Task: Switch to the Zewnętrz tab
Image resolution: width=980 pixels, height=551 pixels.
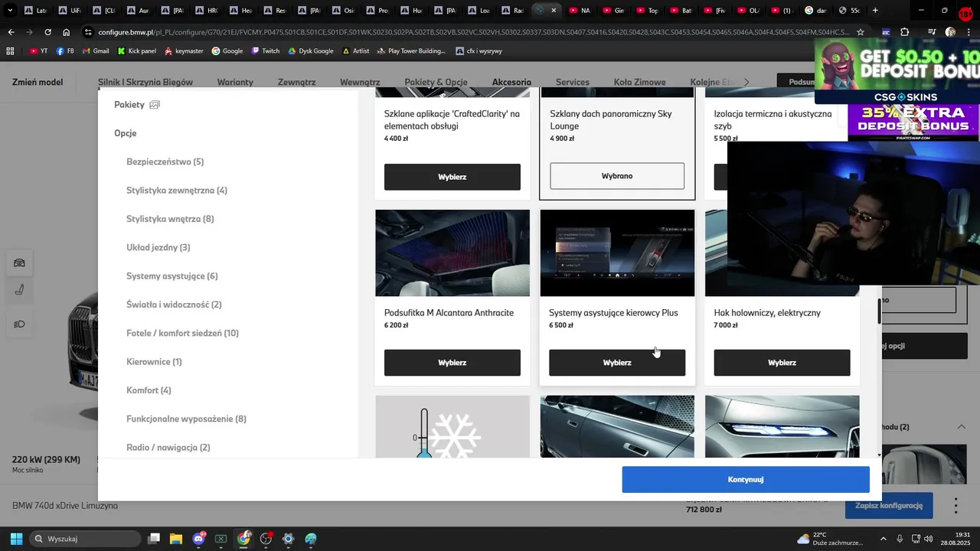Action: (297, 82)
